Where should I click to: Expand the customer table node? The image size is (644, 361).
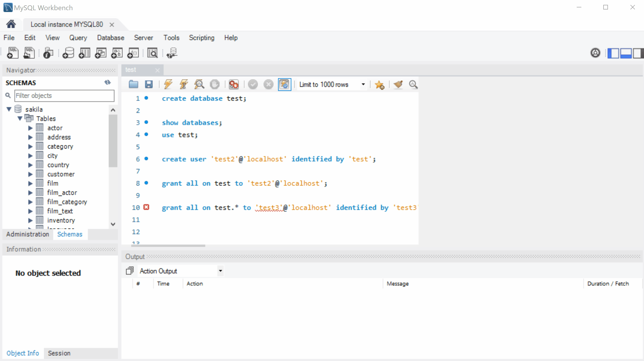click(30, 174)
